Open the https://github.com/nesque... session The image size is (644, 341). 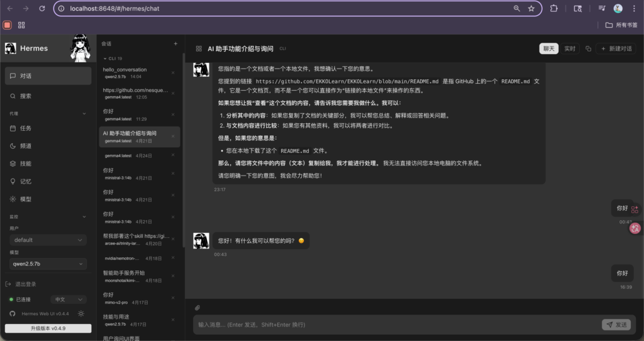[x=139, y=93]
